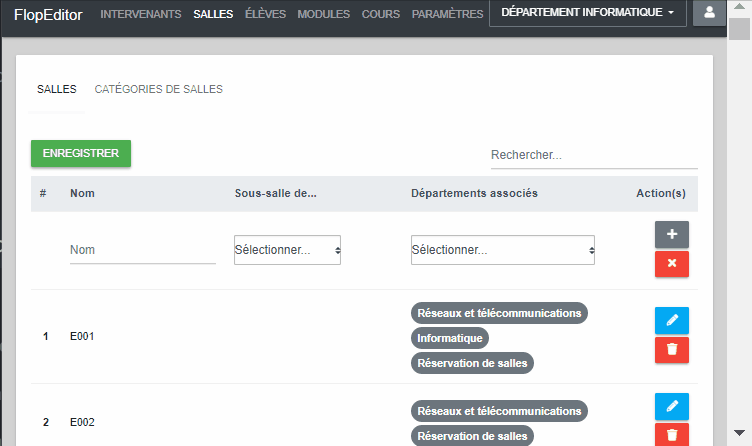The width and height of the screenshot is (752, 446).
Task: Open the Modules menu
Action: pyautogui.click(x=324, y=14)
